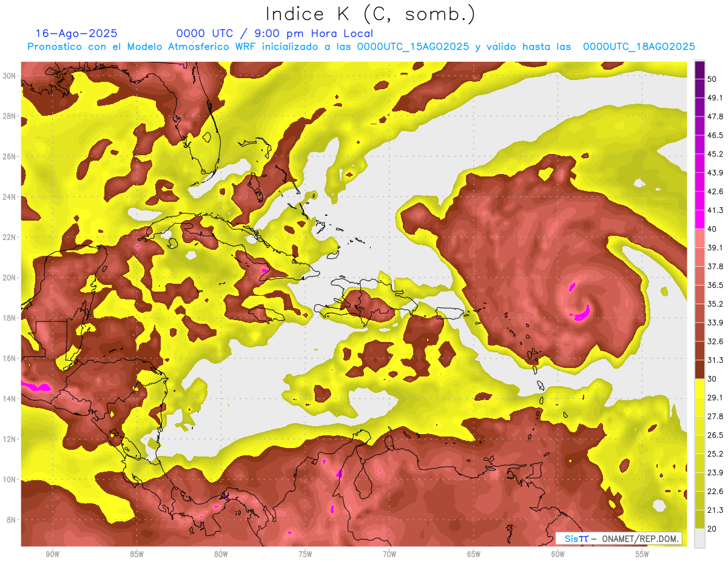Click the "20N" latitude label

pyautogui.click(x=10, y=278)
